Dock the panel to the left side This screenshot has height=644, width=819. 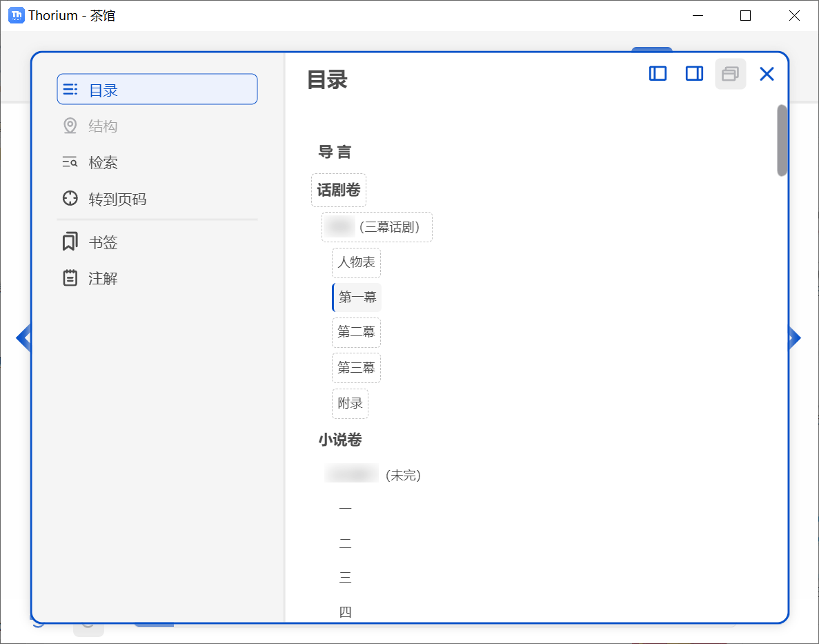(x=658, y=73)
